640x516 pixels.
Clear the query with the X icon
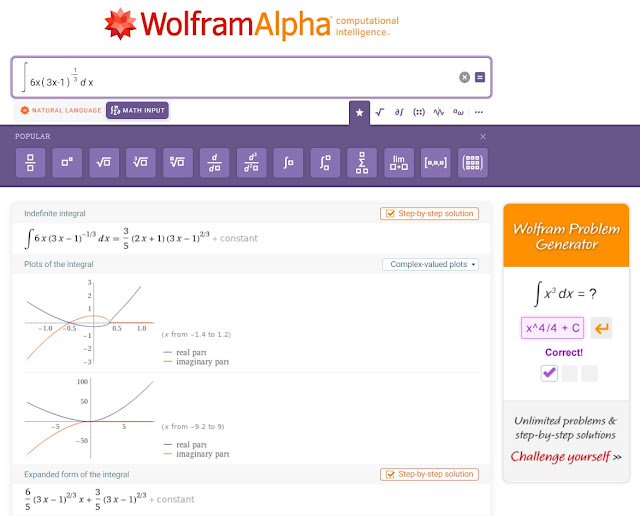tap(464, 77)
